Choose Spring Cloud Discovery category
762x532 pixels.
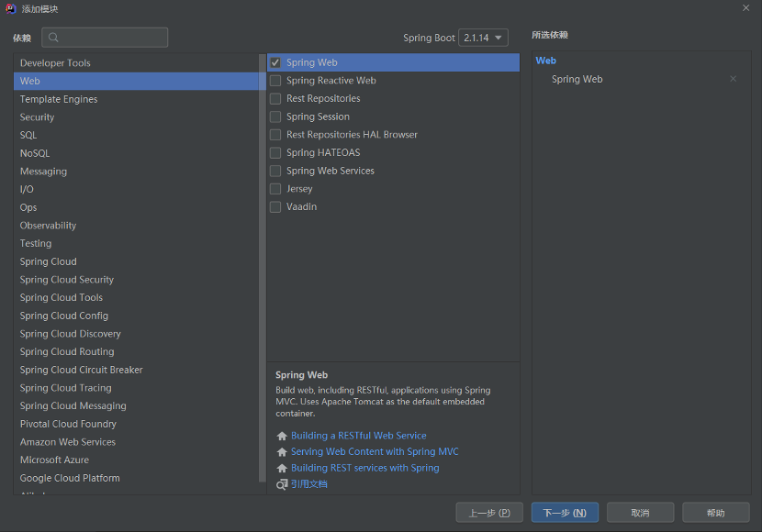click(137, 334)
